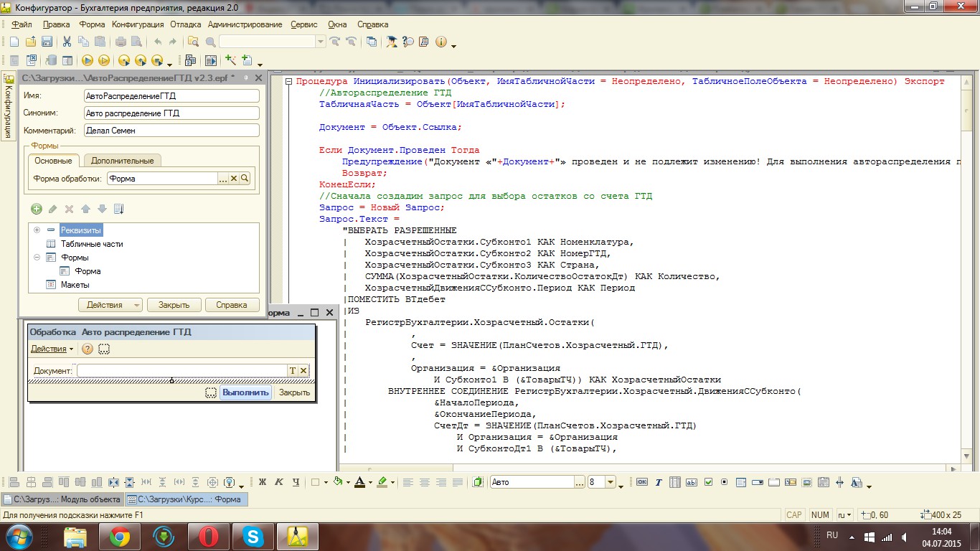Open Skype from the taskbar
The image size is (980, 551).
coord(253,536)
